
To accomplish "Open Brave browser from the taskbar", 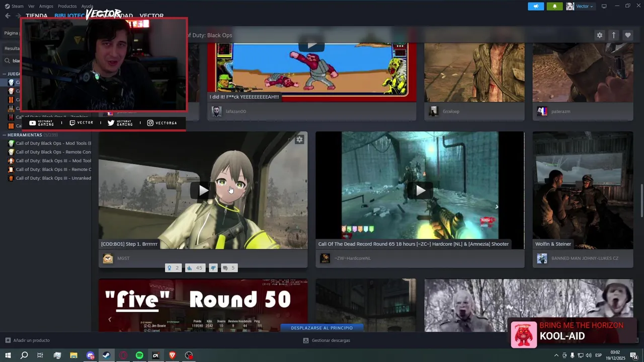I will click(x=173, y=355).
